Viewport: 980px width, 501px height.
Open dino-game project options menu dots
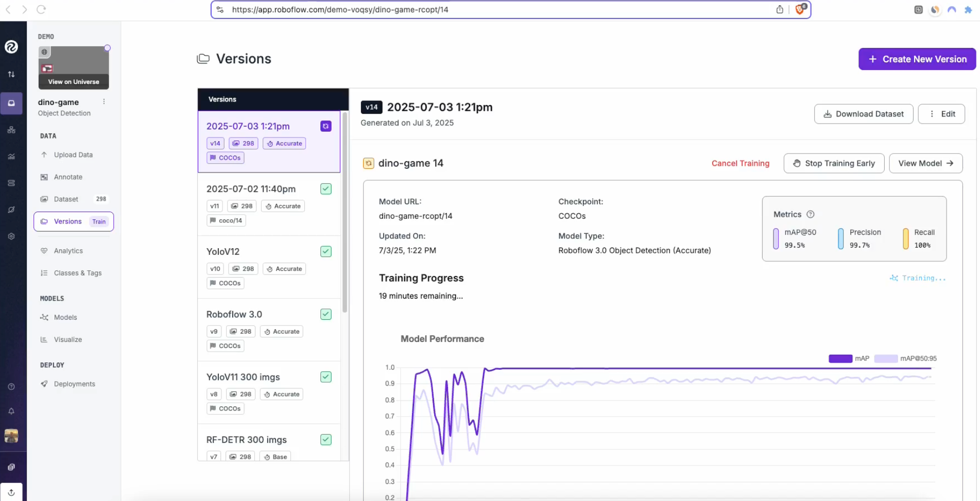[x=104, y=102]
